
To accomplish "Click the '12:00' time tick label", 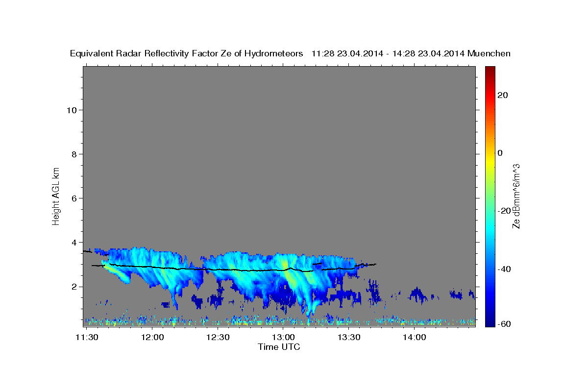I will coord(152,337).
